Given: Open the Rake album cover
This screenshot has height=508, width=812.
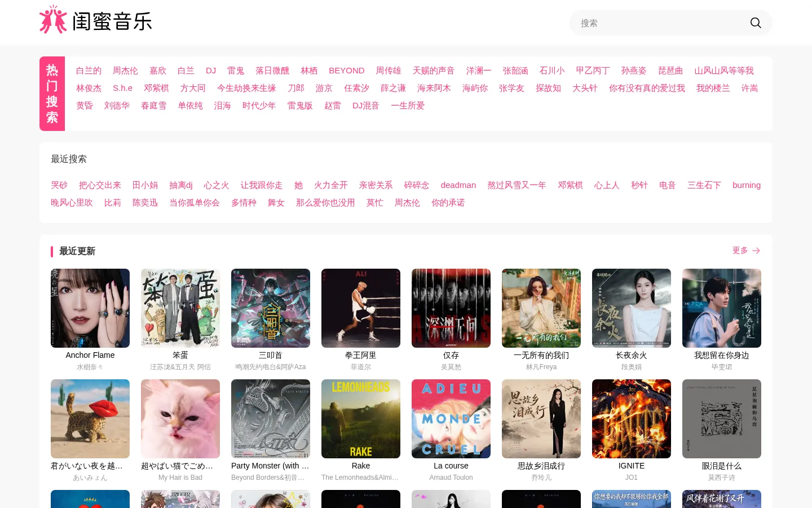Looking at the screenshot, I should coord(361,419).
